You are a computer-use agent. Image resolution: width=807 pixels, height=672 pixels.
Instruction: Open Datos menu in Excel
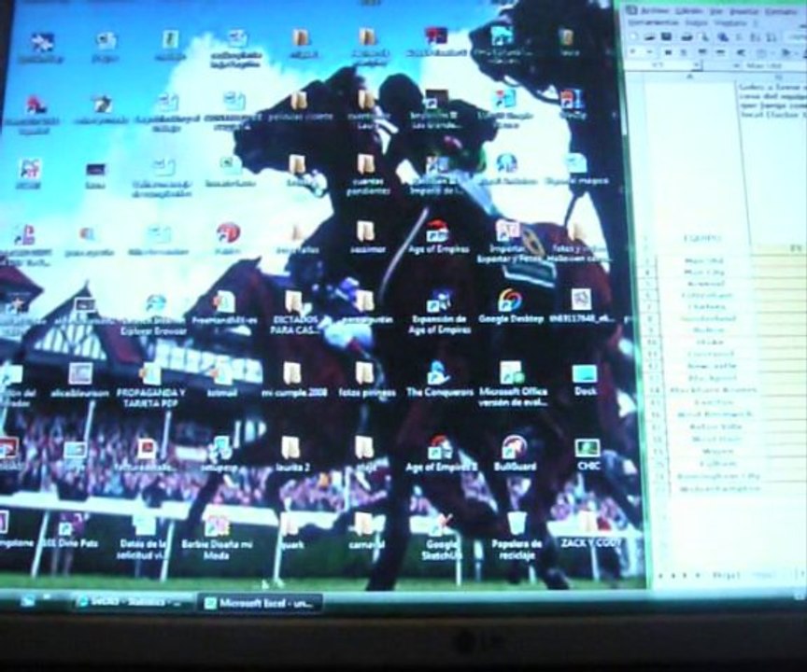click(696, 22)
